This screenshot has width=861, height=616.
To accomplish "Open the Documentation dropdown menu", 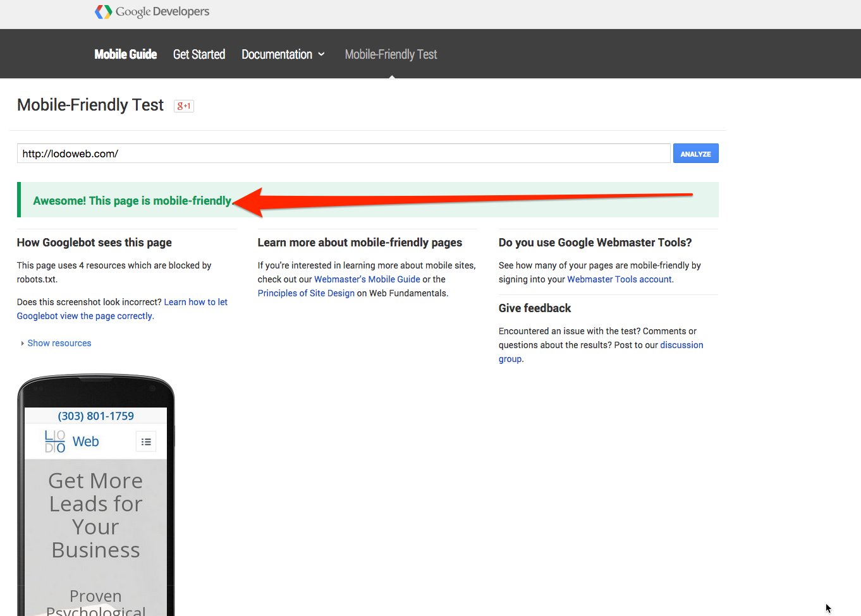I will (x=283, y=54).
